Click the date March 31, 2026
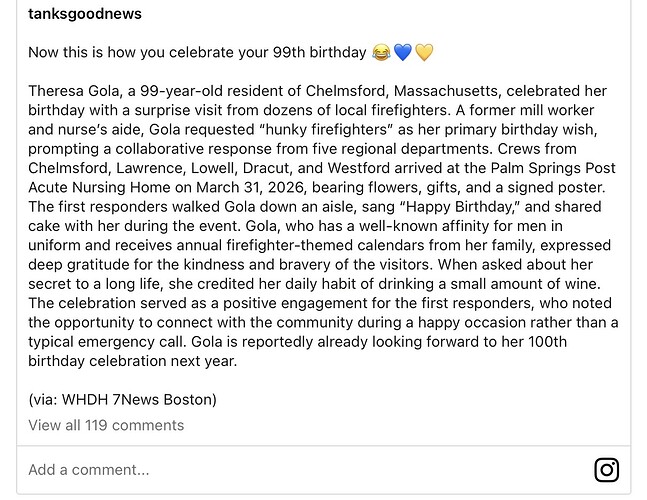647x500 pixels. pyautogui.click(x=250, y=187)
